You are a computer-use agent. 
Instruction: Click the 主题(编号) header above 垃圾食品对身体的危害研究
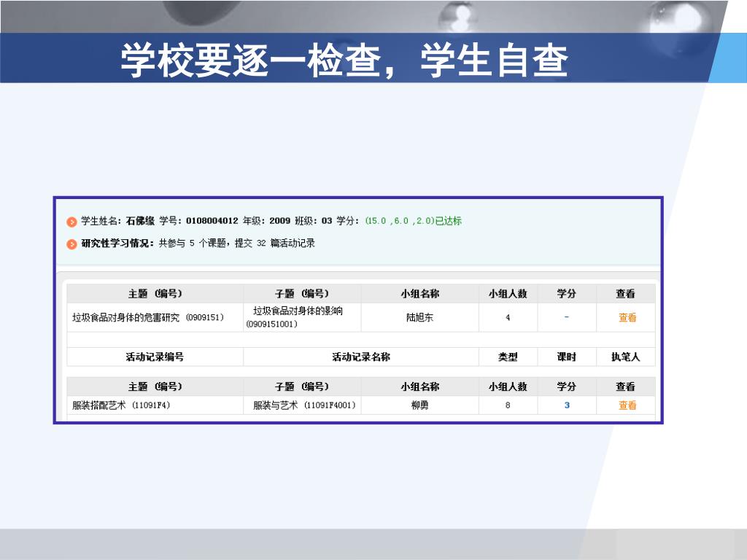155,294
